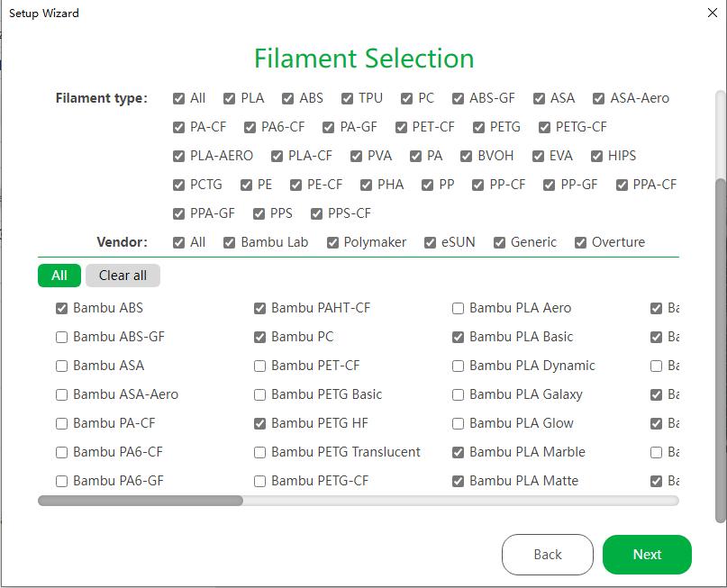This screenshot has height=588, width=727.
Task: Check Bambu PA-CF filament
Action: (x=61, y=423)
